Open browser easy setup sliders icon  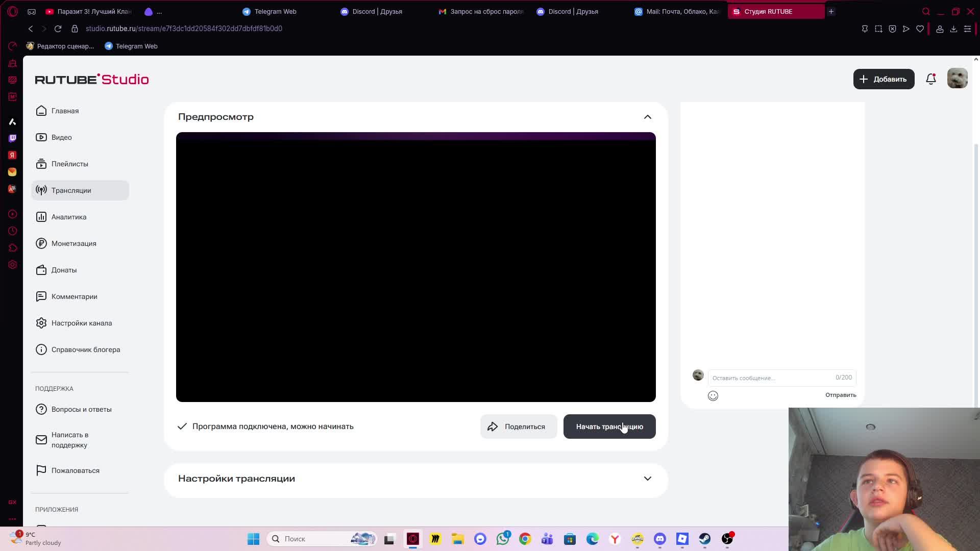(x=967, y=29)
